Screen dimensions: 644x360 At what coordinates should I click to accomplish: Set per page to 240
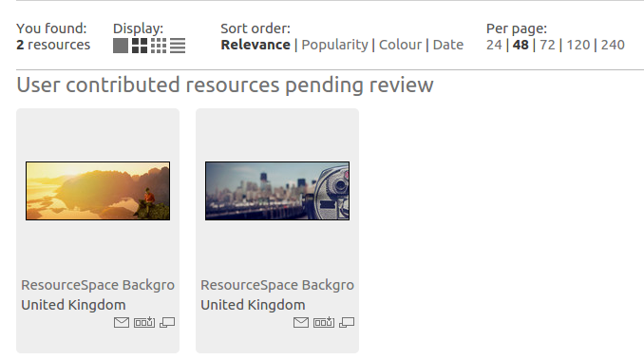coord(613,45)
